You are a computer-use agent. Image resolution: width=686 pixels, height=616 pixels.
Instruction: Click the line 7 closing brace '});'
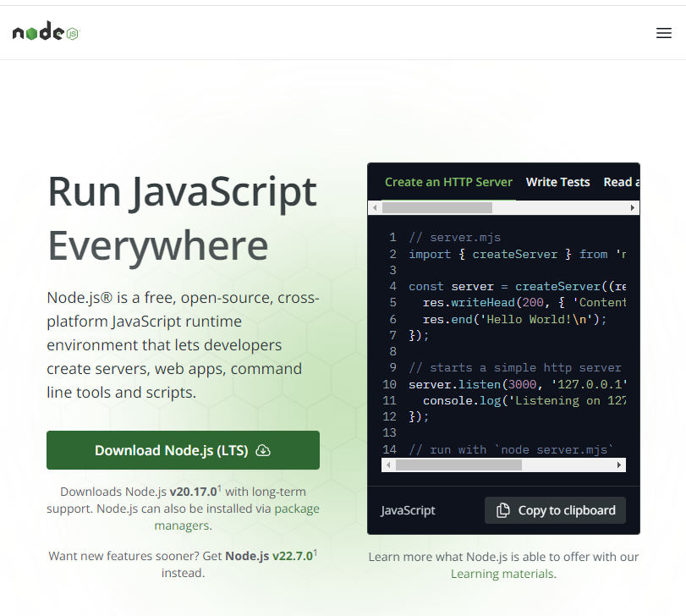click(419, 336)
